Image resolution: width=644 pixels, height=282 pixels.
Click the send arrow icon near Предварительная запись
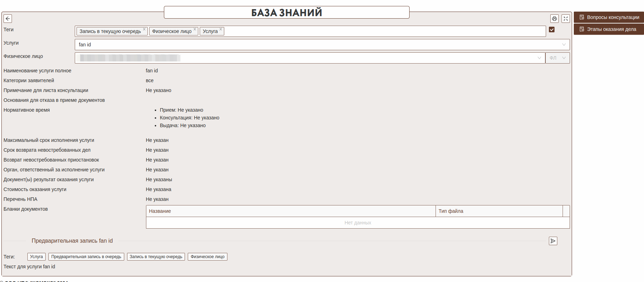pos(553,241)
